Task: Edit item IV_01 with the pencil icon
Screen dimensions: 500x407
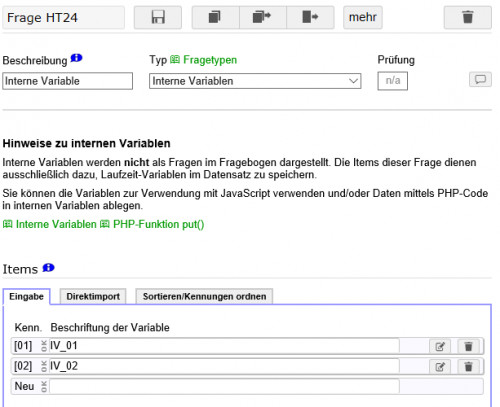Action: 440,346
